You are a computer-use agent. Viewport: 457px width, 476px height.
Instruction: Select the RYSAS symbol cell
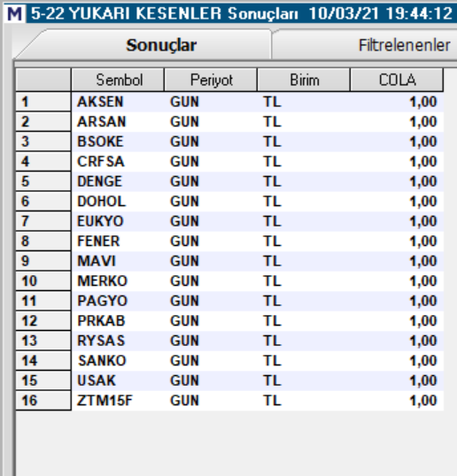click(118, 341)
